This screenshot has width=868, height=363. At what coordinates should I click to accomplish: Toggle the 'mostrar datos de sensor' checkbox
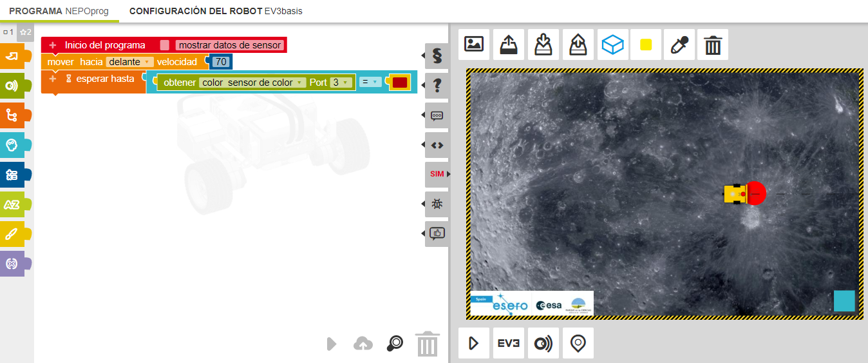165,45
